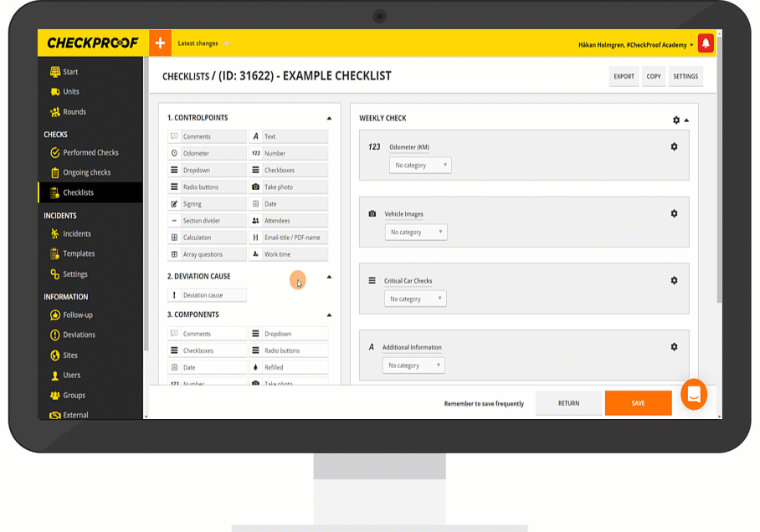Open the Vehicle Images gear settings
Viewport: 760px width, 532px height.
(x=674, y=213)
